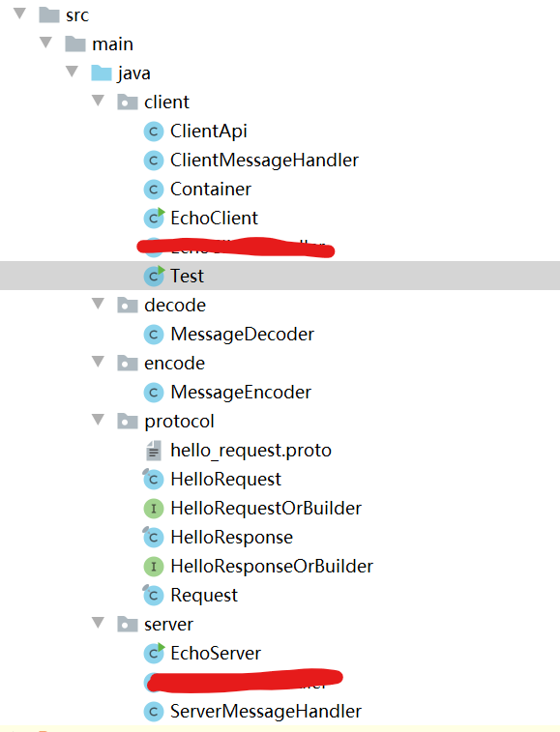
Task: Collapse the main folder arrow
Action: (45, 43)
